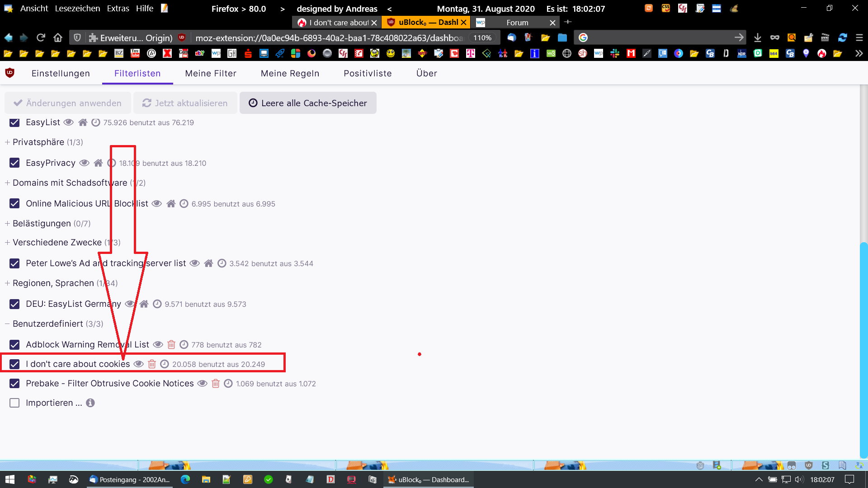868x488 pixels.
Task: View content of Prebake filter list
Action: 203,384
